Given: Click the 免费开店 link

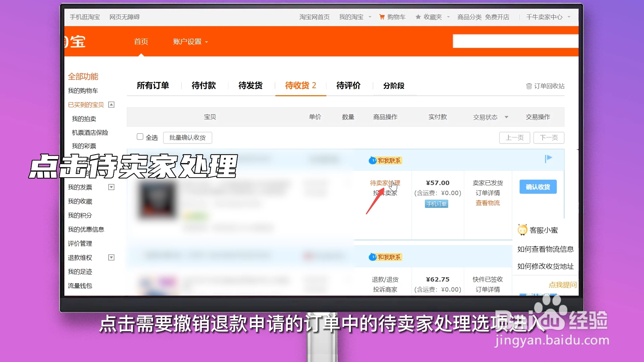Looking at the screenshot, I should click(x=497, y=17).
